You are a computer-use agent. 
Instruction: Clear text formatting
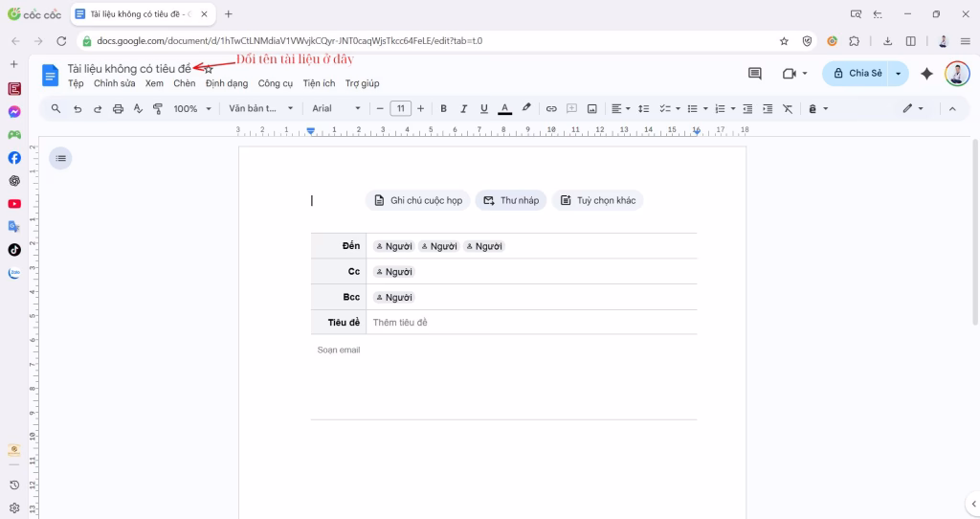click(x=788, y=109)
